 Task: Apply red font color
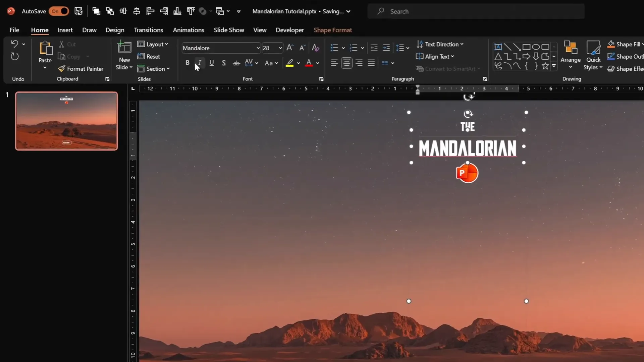pyautogui.click(x=309, y=63)
